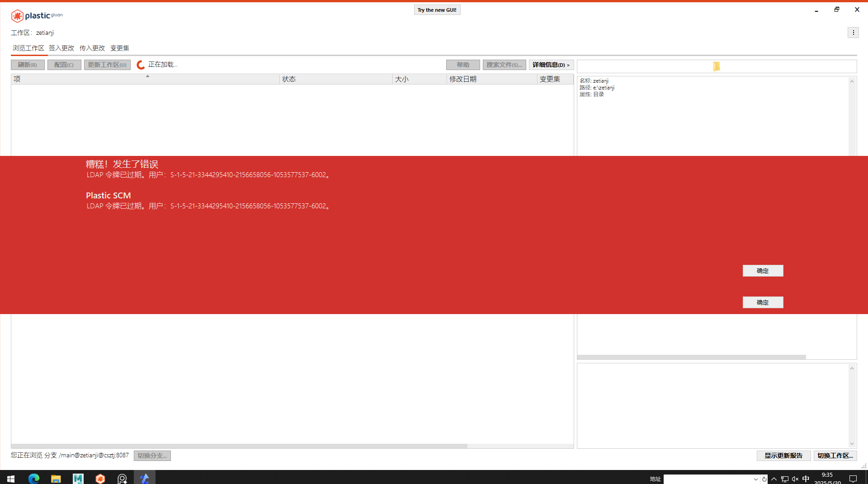Click the branch path /main@zetianji@csztj:8087
Viewport: 868px width, 484px height.
click(x=94, y=456)
